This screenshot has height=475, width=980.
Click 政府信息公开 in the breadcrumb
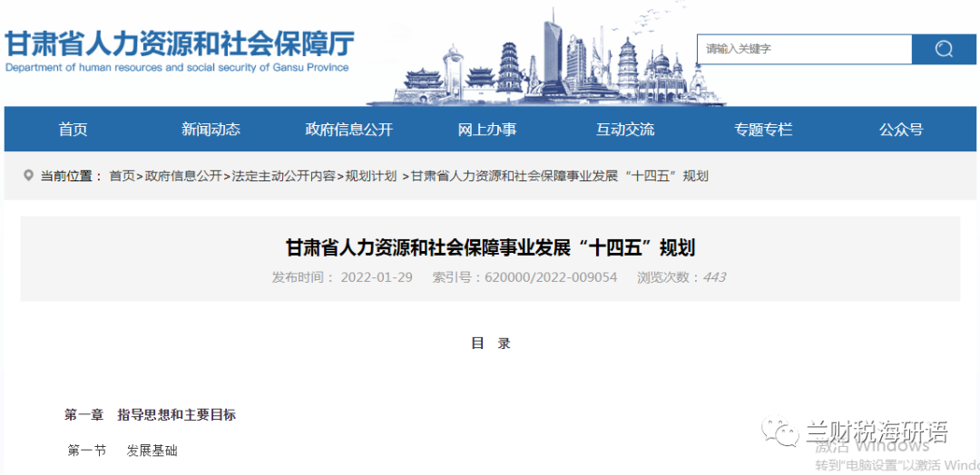(x=183, y=176)
